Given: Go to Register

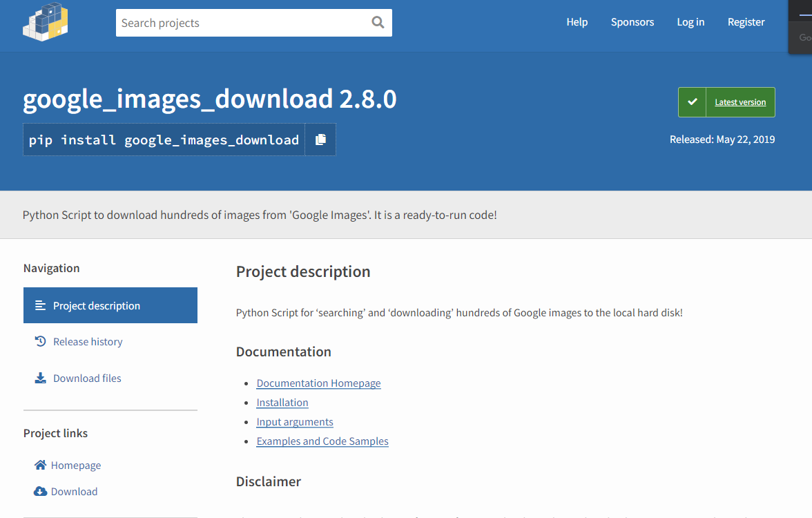Looking at the screenshot, I should tap(746, 22).
